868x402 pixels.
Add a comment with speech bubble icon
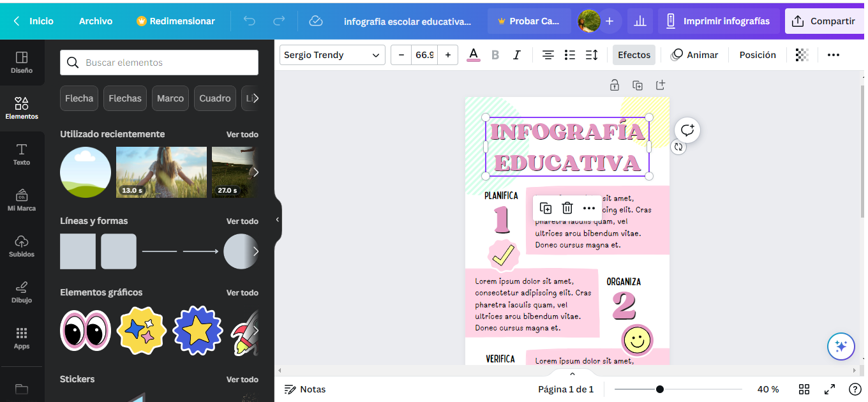(687, 130)
